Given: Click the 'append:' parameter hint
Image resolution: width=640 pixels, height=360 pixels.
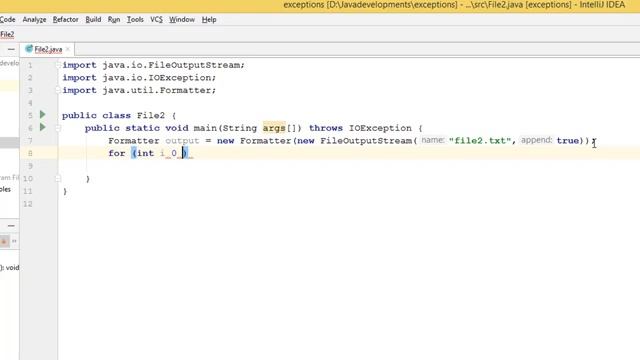Looking at the screenshot, I should [536, 140].
